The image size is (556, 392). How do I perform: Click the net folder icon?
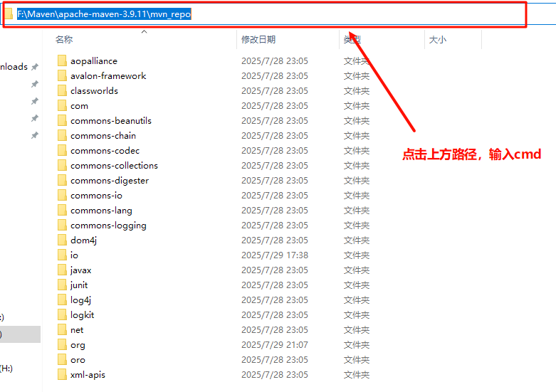[x=61, y=330]
